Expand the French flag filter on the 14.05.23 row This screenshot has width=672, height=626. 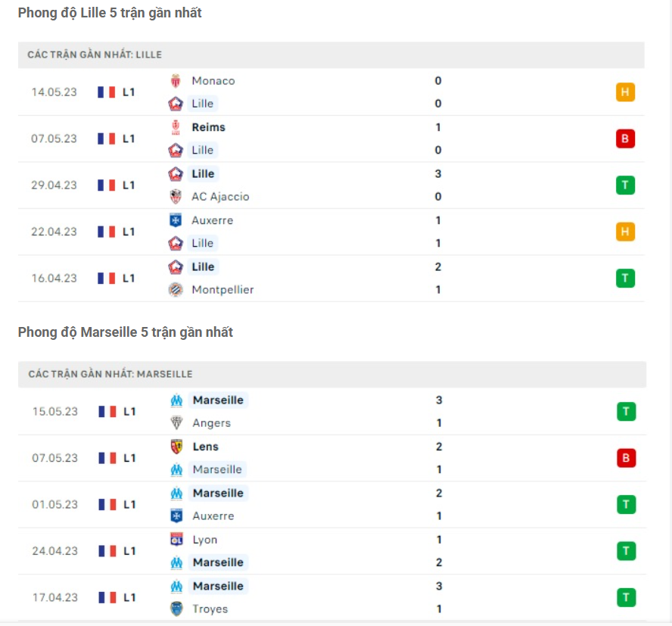pyautogui.click(x=107, y=92)
